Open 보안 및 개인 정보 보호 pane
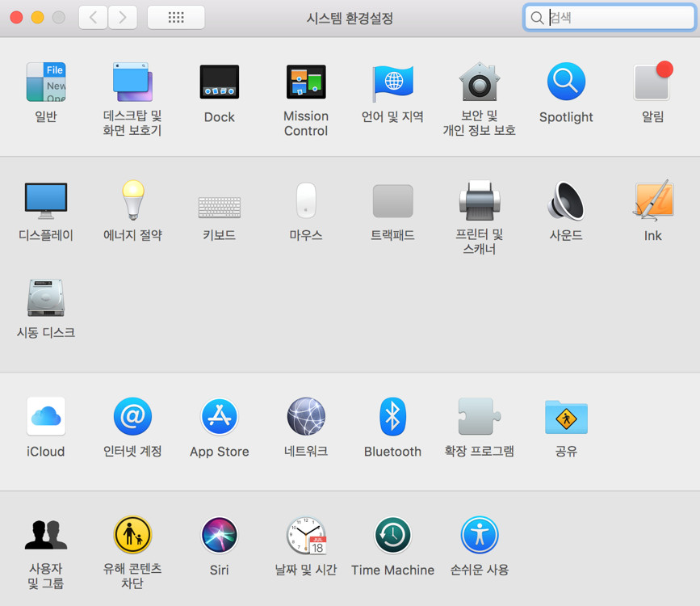700x606 pixels. [x=480, y=82]
